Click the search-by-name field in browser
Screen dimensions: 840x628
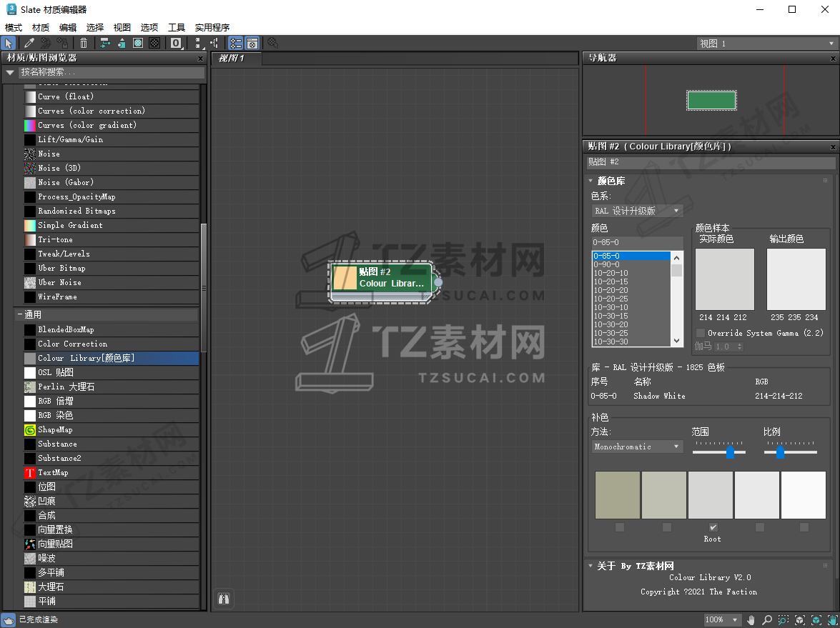point(111,72)
